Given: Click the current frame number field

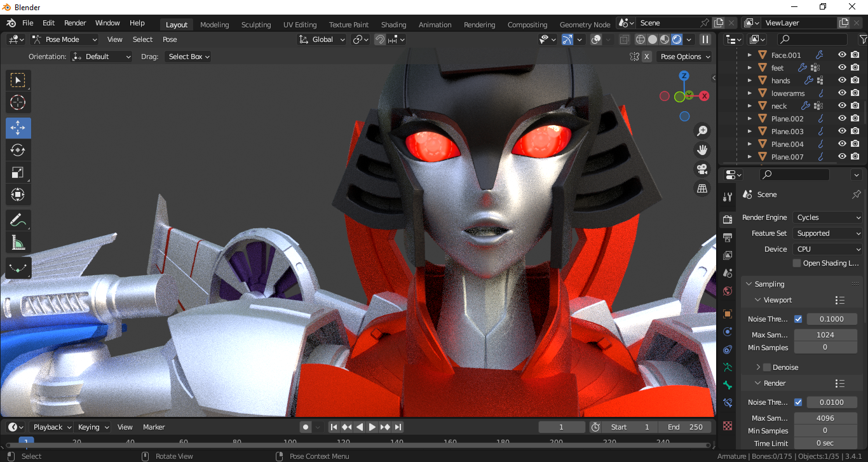Looking at the screenshot, I should coord(562,427).
